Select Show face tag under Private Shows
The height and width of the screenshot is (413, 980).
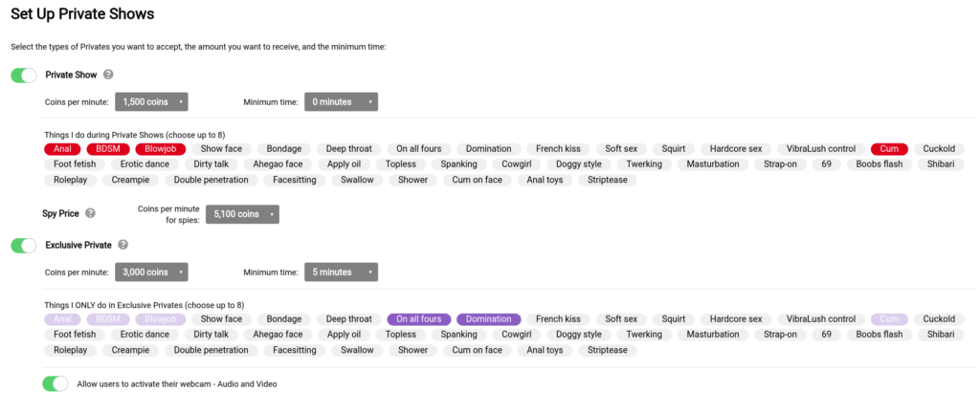pos(221,149)
